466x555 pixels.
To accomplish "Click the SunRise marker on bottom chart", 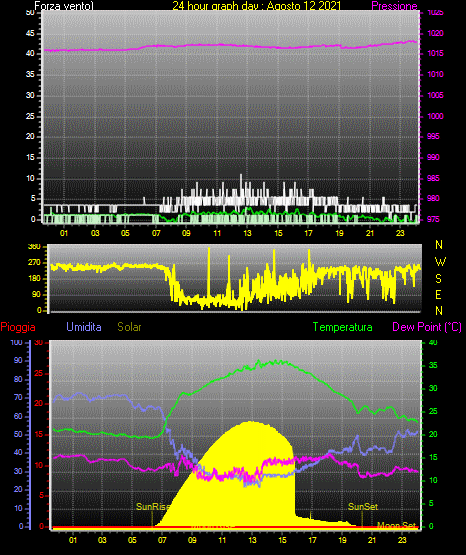I will click(153, 507).
